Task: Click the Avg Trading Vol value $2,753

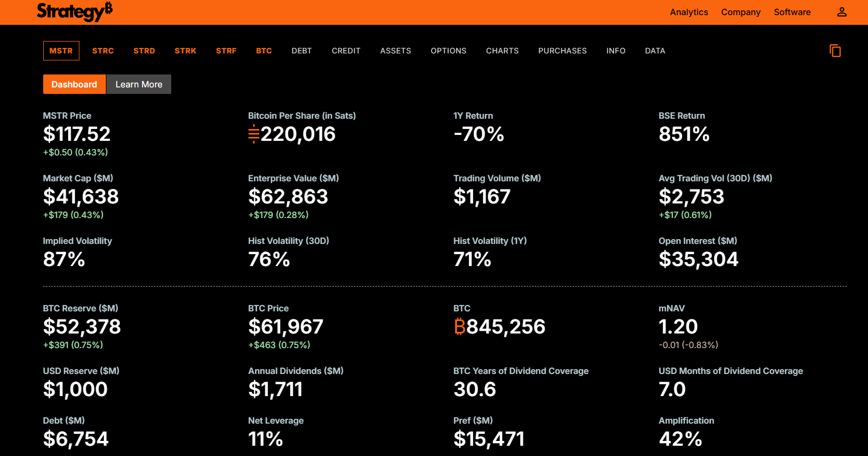Action: coord(691,196)
